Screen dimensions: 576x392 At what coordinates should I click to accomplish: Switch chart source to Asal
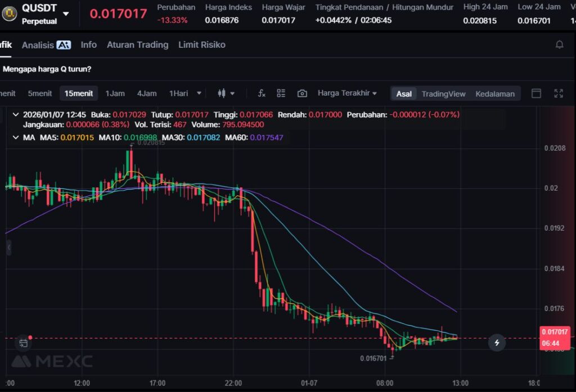[x=403, y=94]
